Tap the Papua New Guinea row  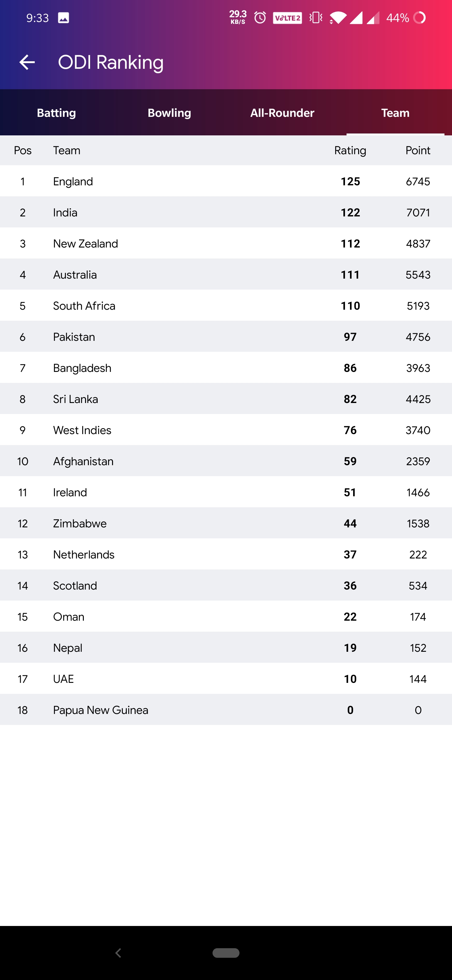point(226,710)
